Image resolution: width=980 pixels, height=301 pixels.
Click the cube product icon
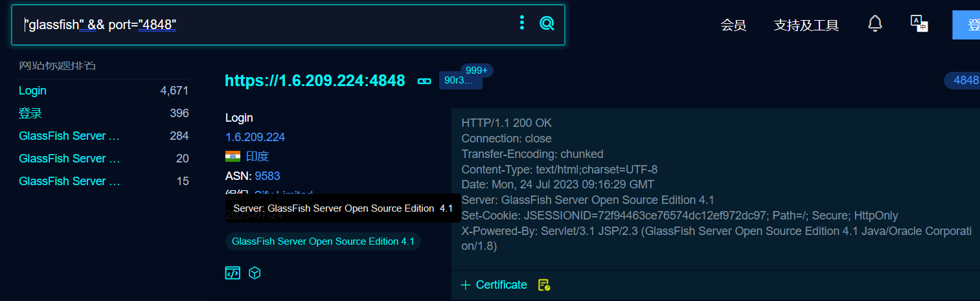click(x=255, y=273)
